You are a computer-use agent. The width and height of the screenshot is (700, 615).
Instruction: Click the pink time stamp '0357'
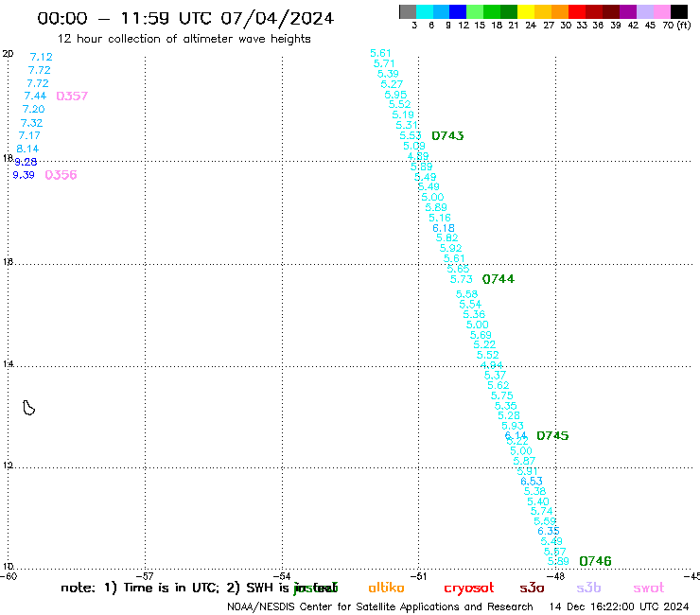point(72,96)
